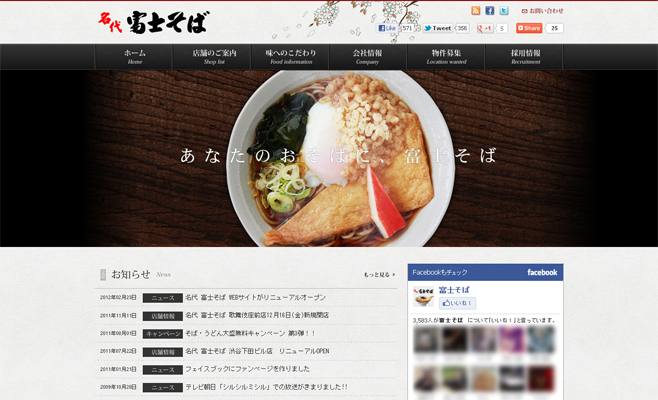This screenshot has width=658, height=400.
Task: Open the 味へのこだわり Food information menu
Action: point(291,57)
